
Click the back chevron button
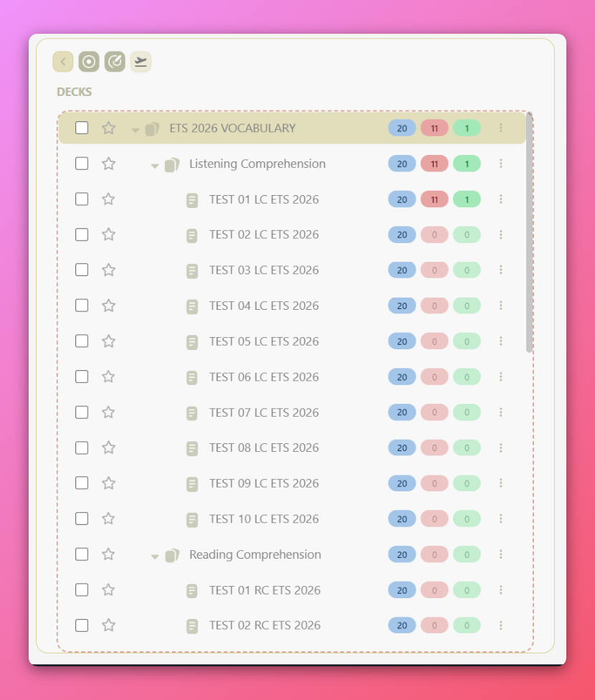tap(63, 62)
